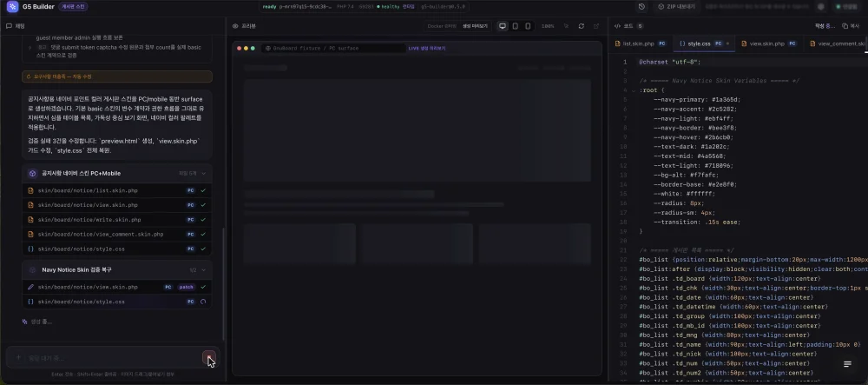The height and width of the screenshot is (385, 868).
Task: Click the healthy status indicator
Action: coord(389,7)
